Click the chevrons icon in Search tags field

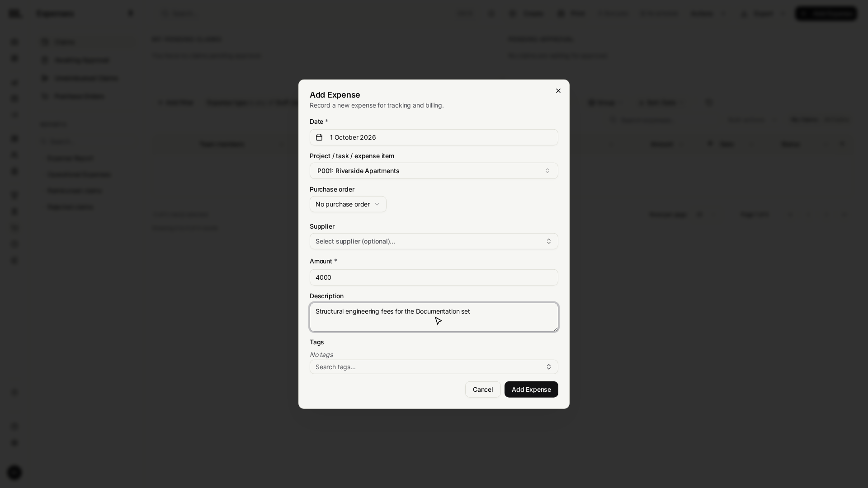point(549,367)
